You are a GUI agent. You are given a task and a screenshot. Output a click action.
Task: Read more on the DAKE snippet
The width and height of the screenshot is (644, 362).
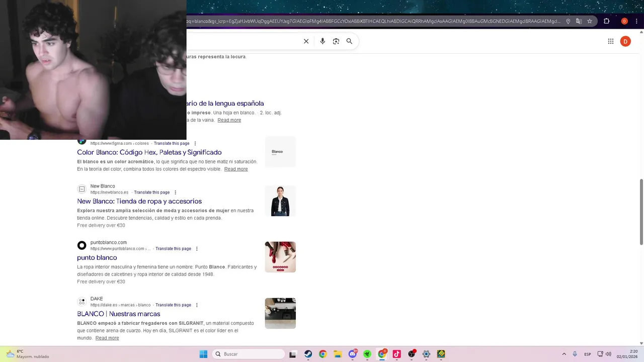pos(107,338)
